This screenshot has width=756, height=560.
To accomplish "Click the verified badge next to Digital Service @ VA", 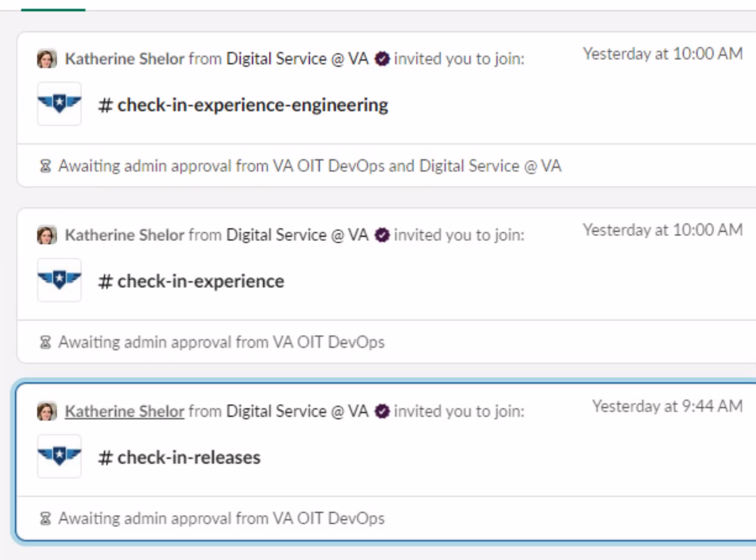I will click(x=381, y=58).
